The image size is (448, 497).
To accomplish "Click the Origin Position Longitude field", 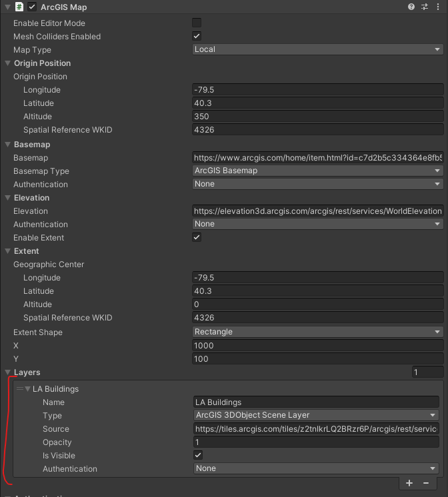I will click(x=317, y=90).
